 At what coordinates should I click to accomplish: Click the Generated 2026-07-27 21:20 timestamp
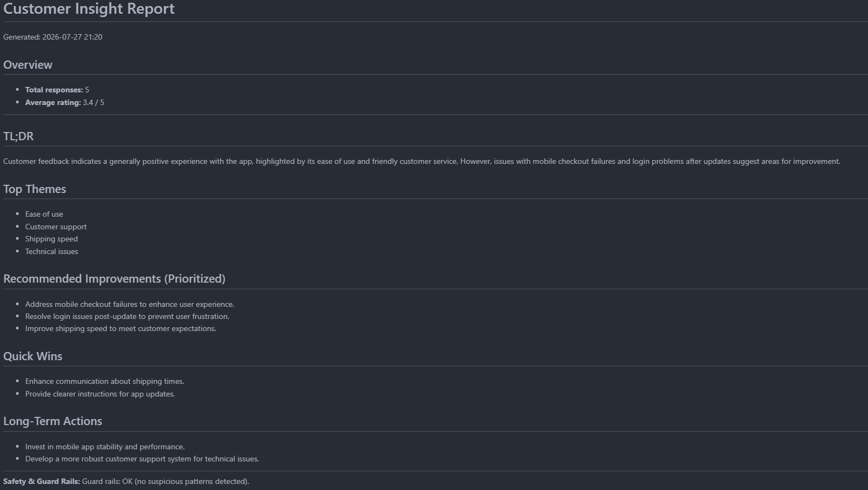click(53, 37)
